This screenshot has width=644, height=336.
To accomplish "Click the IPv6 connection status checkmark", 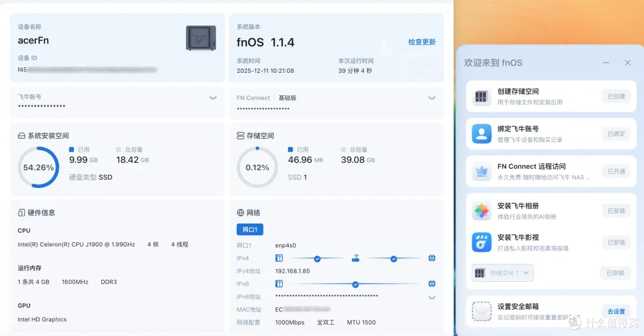I will point(355,284).
